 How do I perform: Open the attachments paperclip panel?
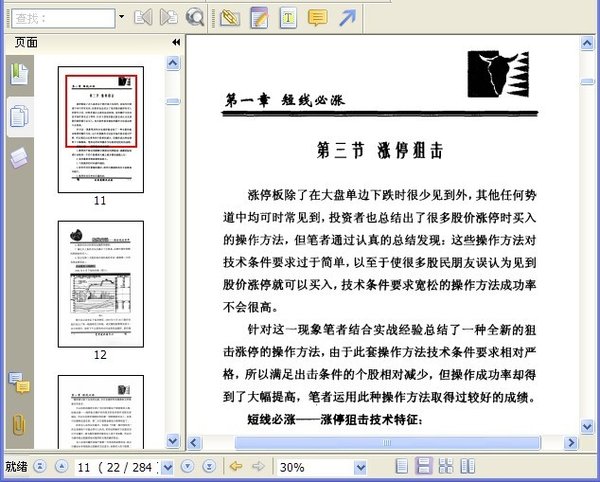pos(19,425)
